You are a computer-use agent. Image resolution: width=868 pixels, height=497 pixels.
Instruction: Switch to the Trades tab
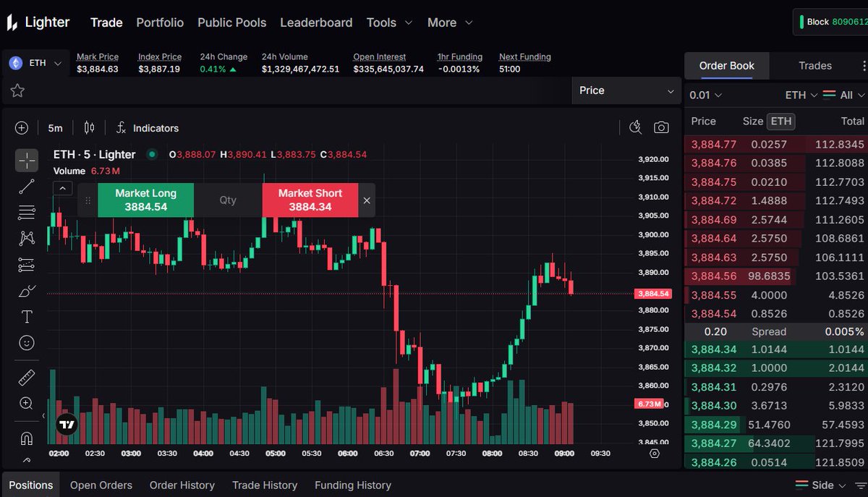click(x=816, y=65)
